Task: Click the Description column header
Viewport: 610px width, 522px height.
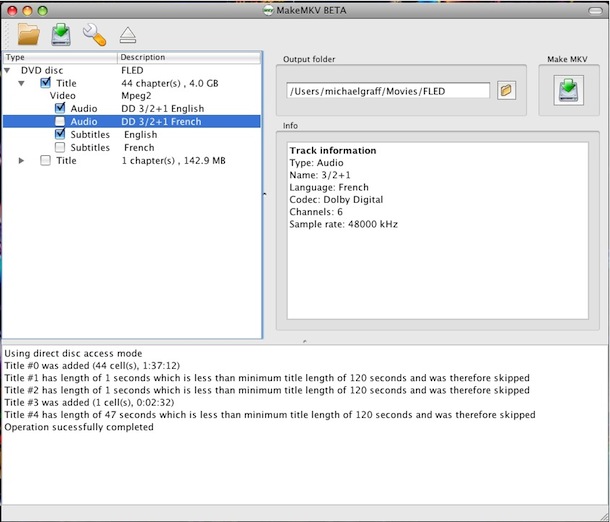Action: [x=190, y=58]
